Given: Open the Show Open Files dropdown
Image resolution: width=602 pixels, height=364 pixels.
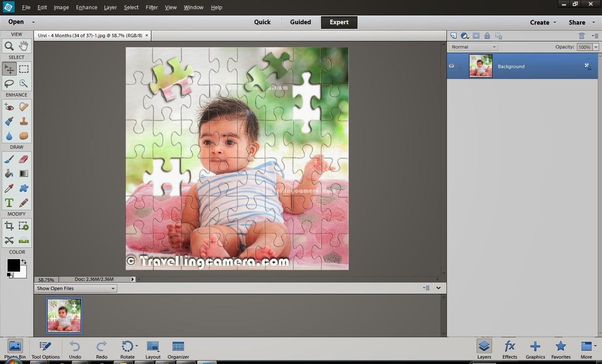Looking at the screenshot, I should coord(76,288).
